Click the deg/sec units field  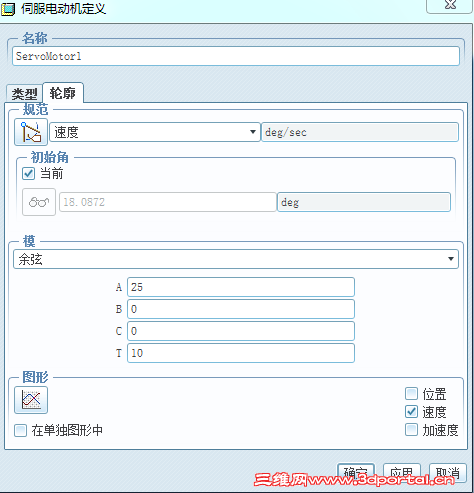point(360,132)
